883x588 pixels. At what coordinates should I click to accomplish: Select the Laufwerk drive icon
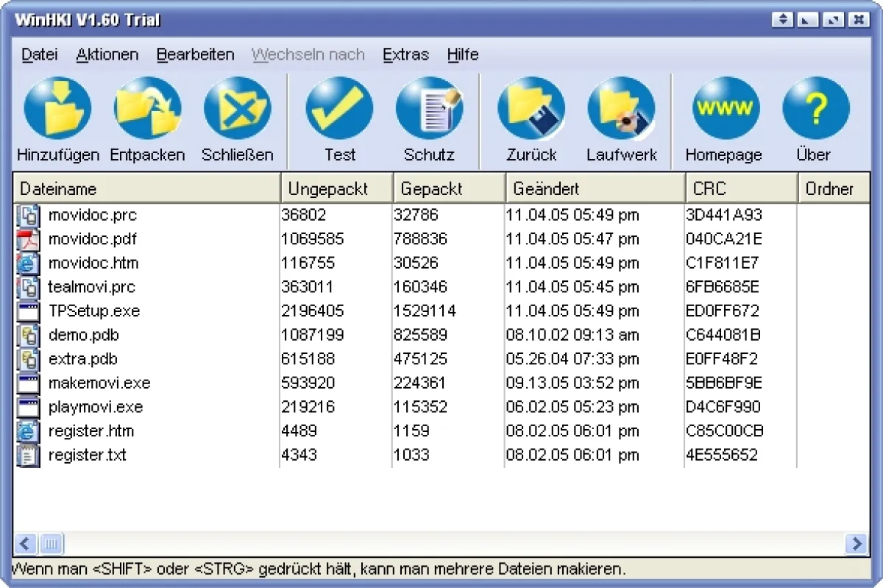(x=621, y=110)
